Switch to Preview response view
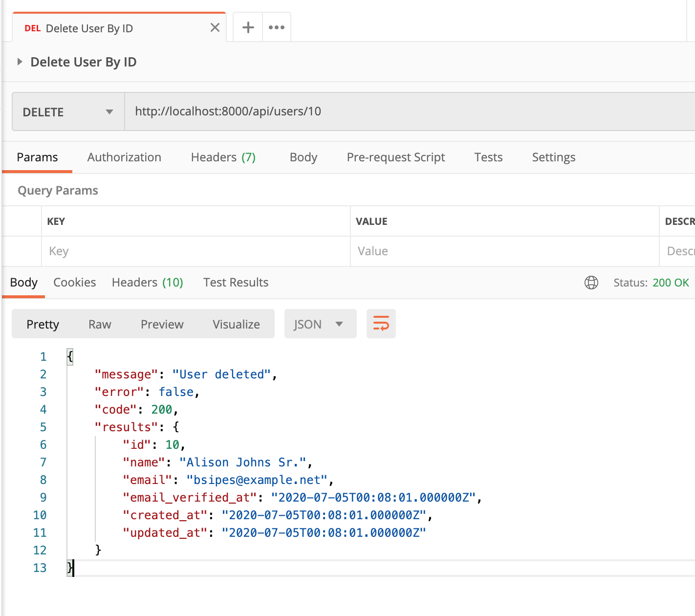This screenshot has height=616, width=695. [162, 324]
